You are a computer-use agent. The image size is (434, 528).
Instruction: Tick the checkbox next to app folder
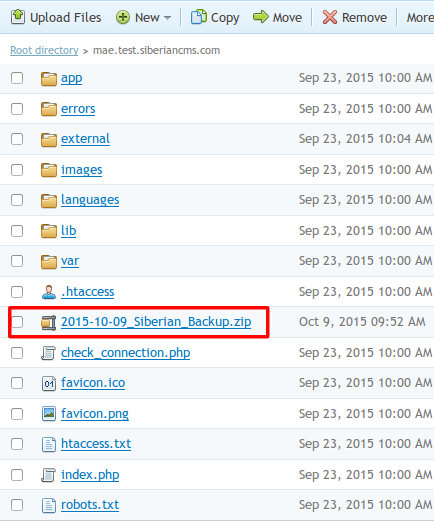tap(17, 78)
